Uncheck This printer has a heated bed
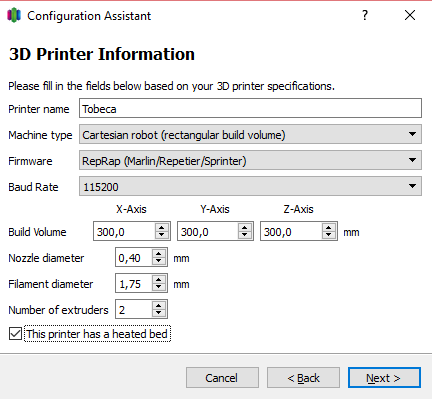 pos(15,334)
